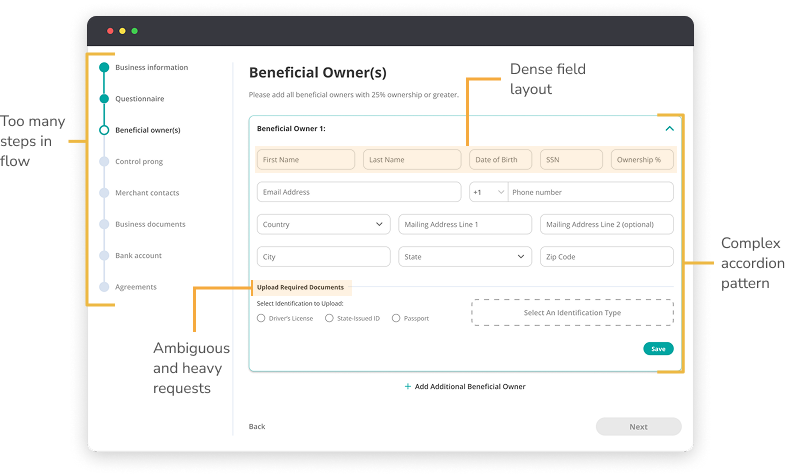This screenshot has width=792, height=476.
Task: Click the Phone number field
Action: click(x=590, y=192)
